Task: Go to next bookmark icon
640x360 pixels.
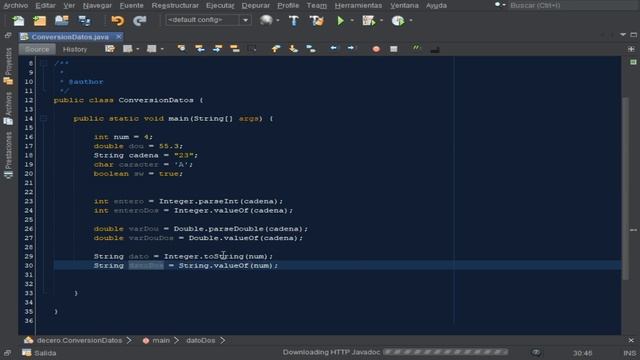Action: click(x=293, y=49)
